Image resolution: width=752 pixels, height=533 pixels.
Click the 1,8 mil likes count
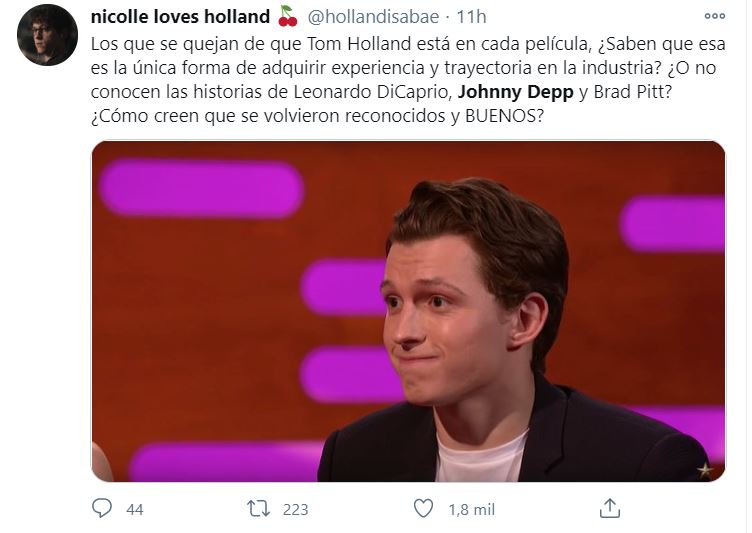471,509
